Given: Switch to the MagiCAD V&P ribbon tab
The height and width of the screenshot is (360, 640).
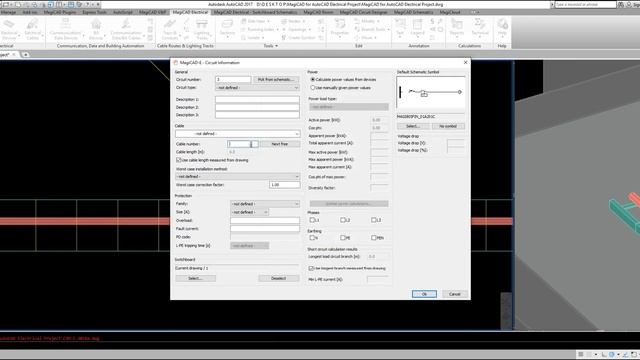Looking at the screenshot, I should coord(153,12).
